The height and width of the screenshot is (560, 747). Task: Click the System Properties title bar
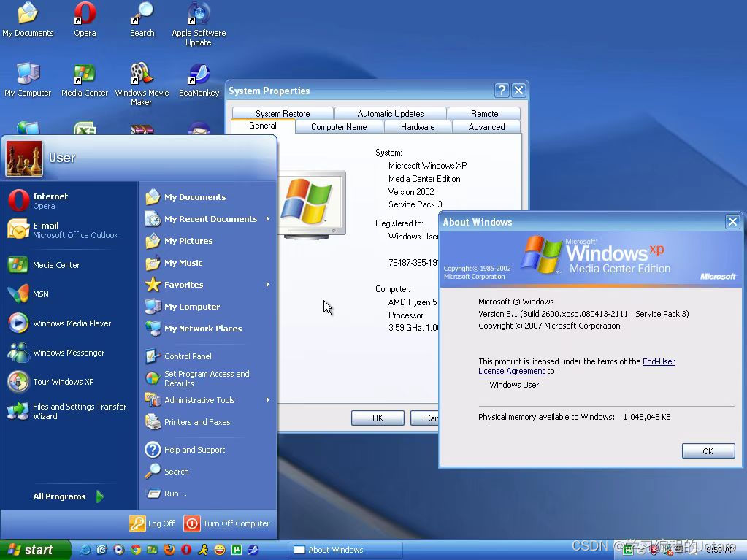(360, 91)
